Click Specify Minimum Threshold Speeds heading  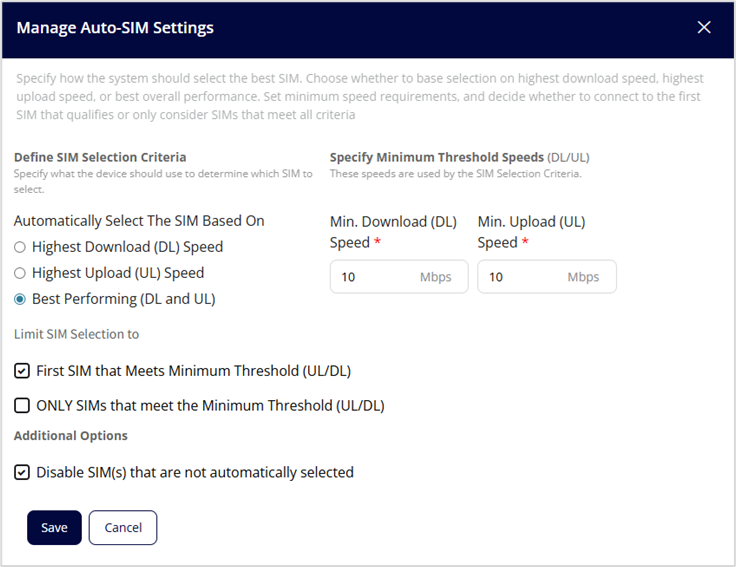[437, 157]
